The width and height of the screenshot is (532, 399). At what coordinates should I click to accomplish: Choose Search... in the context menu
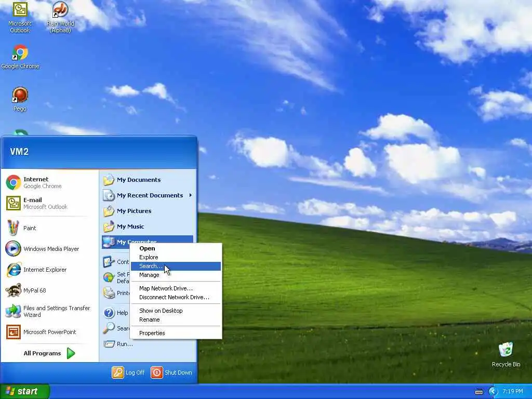coord(176,266)
